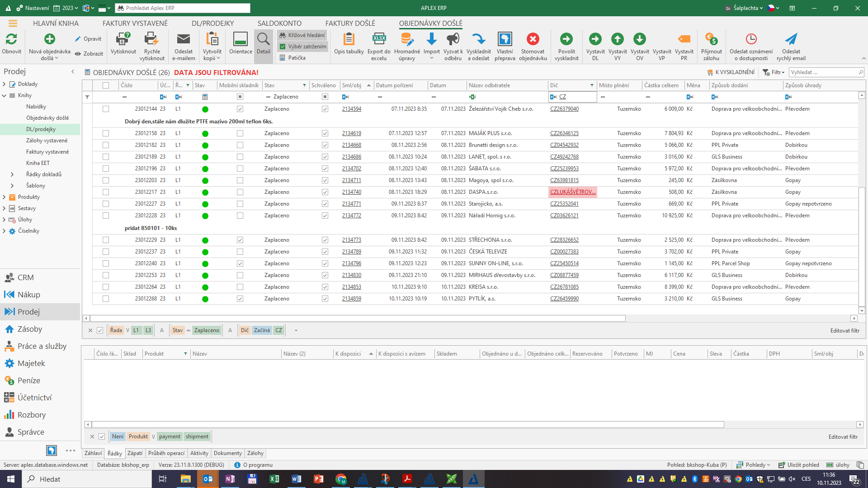Check row checkbox for order 23012182
This screenshot has width=868, height=488.
point(106,145)
